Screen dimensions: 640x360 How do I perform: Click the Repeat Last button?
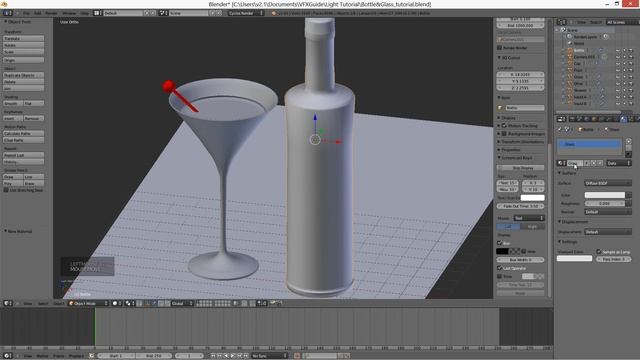(24, 155)
